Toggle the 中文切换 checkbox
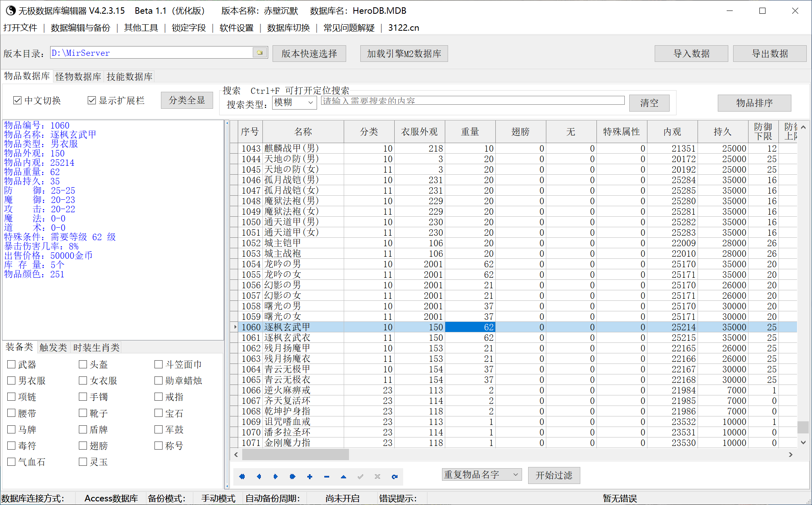The width and height of the screenshot is (812, 505). point(17,100)
